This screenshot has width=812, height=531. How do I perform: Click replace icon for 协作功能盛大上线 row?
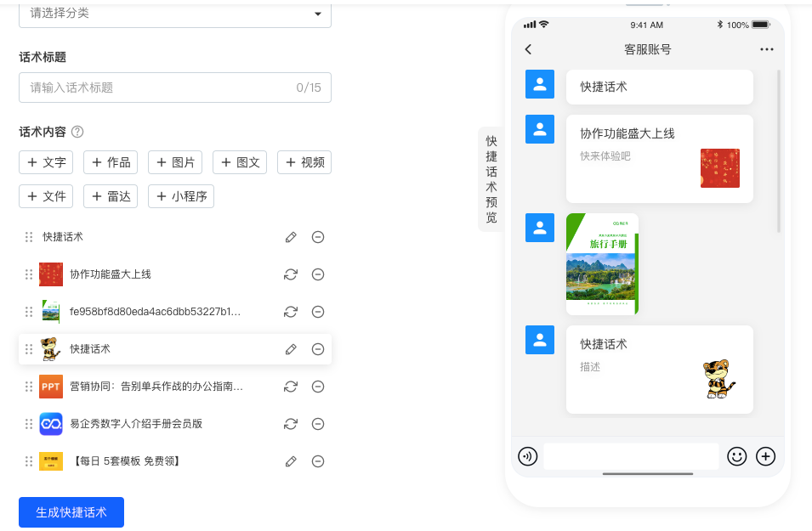(291, 274)
